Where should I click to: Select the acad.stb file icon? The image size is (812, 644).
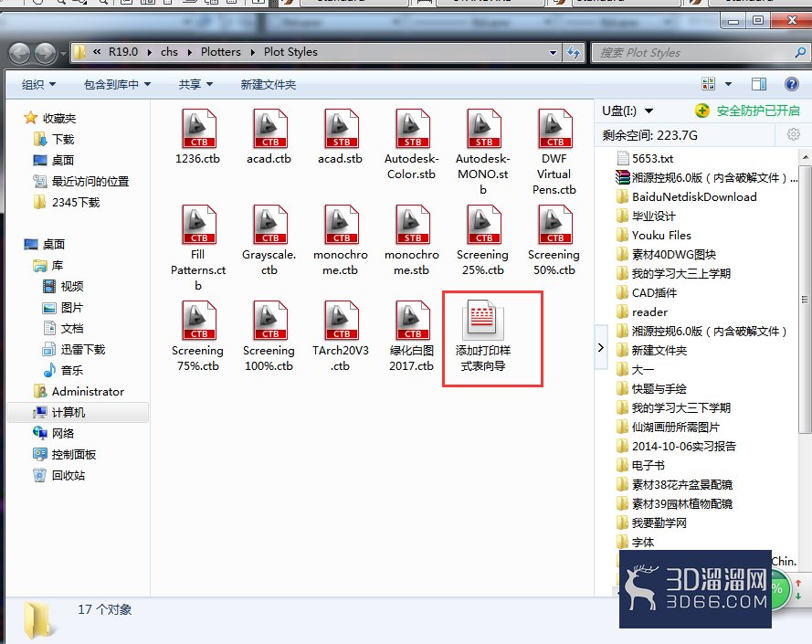341,129
